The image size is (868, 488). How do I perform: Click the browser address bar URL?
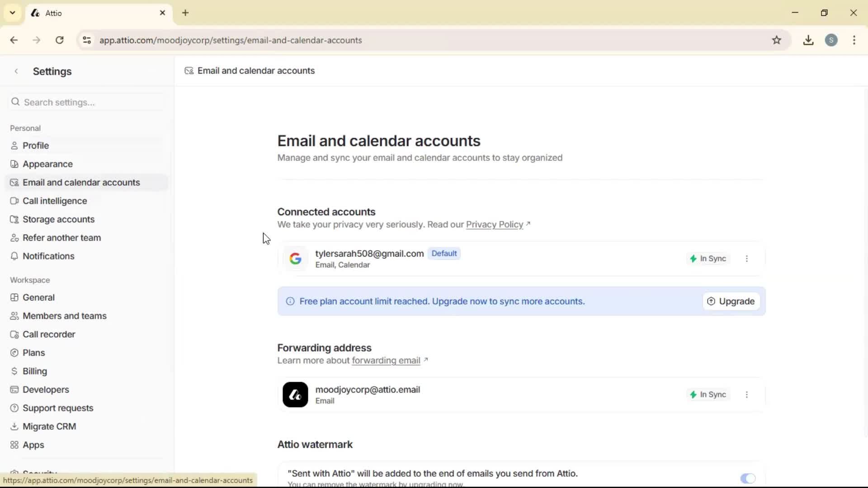(x=231, y=40)
